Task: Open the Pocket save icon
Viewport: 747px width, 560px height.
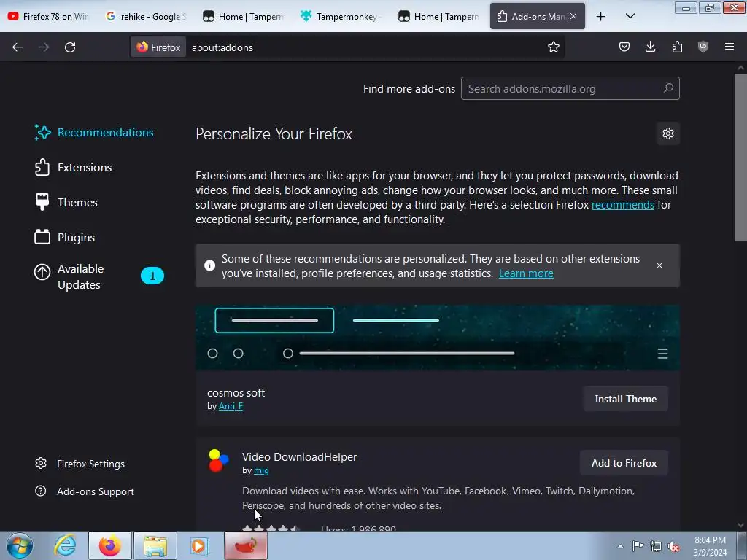Action: pyautogui.click(x=624, y=47)
